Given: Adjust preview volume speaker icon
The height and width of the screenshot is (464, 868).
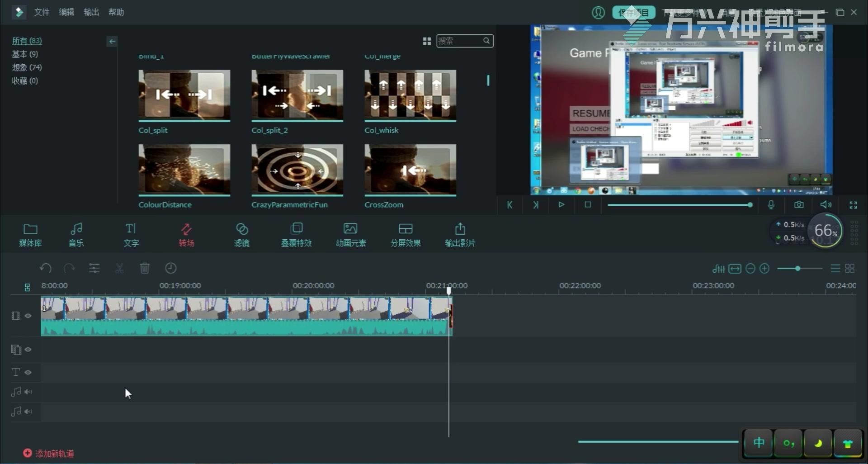Looking at the screenshot, I should (826, 205).
